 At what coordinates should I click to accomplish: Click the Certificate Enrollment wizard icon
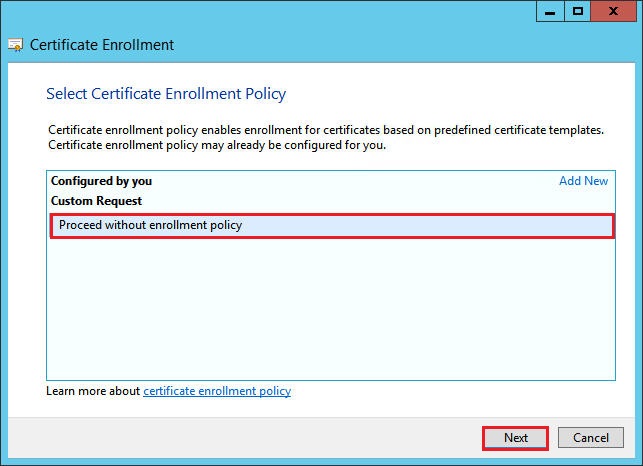pos(16,45)
